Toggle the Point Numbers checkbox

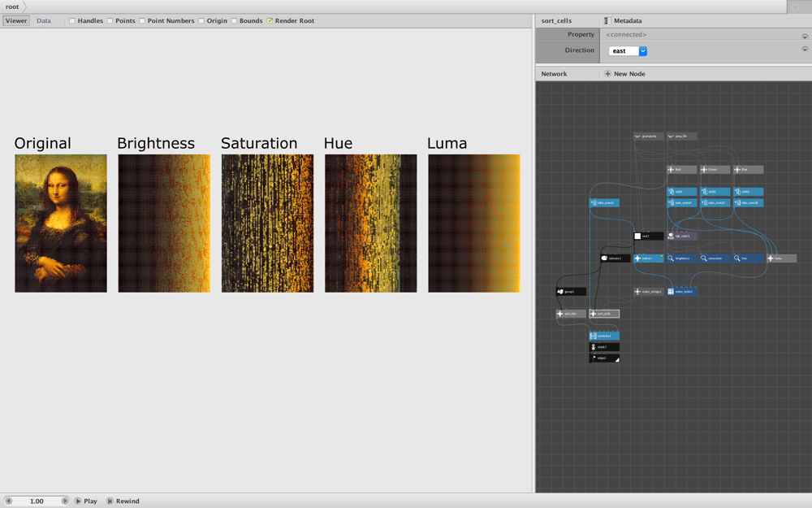point(142,21)
